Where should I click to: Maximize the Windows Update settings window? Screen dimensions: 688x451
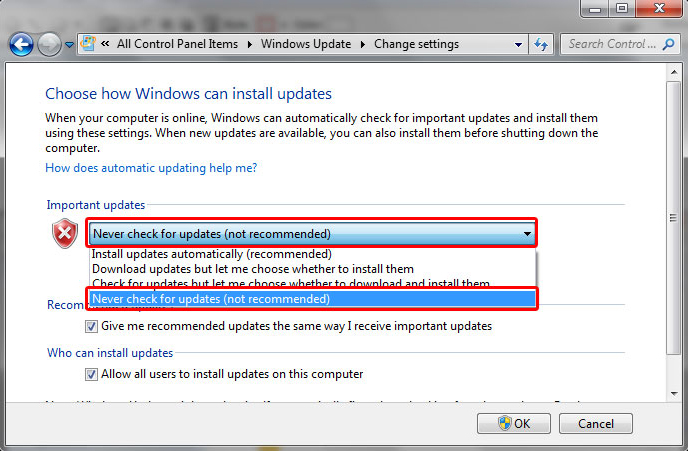[620, 9]
